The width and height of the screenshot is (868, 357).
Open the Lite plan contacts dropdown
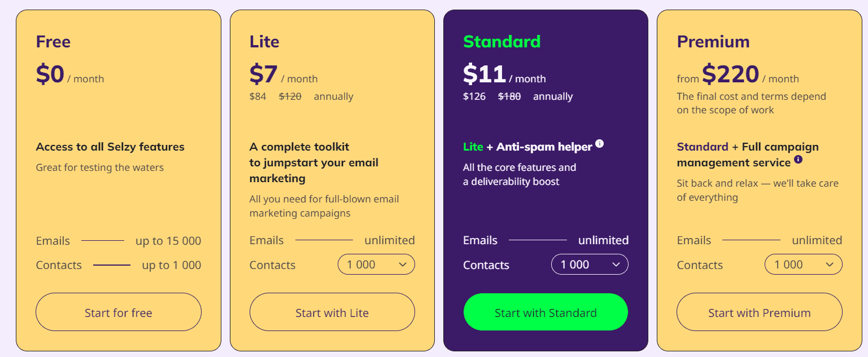pos(376,265)
